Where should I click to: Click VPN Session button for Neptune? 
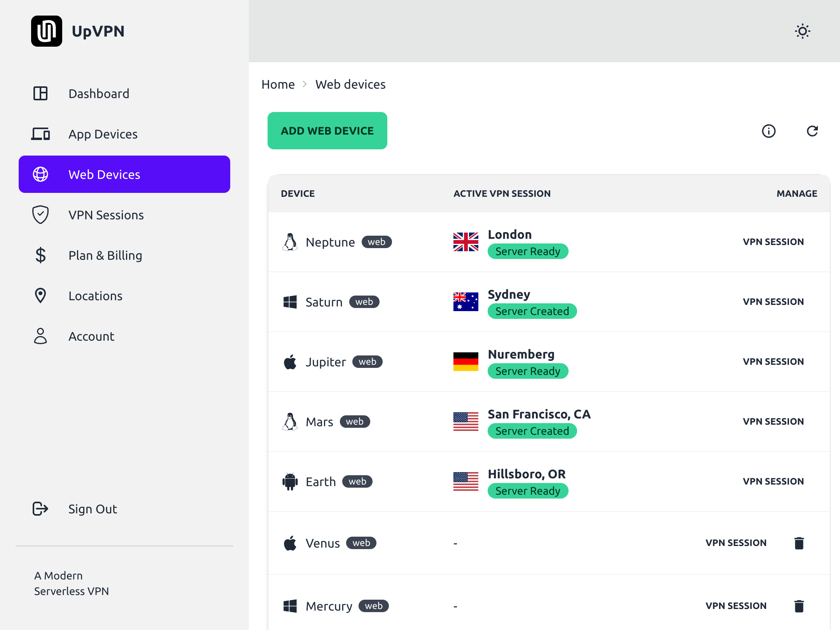[773, 242]
